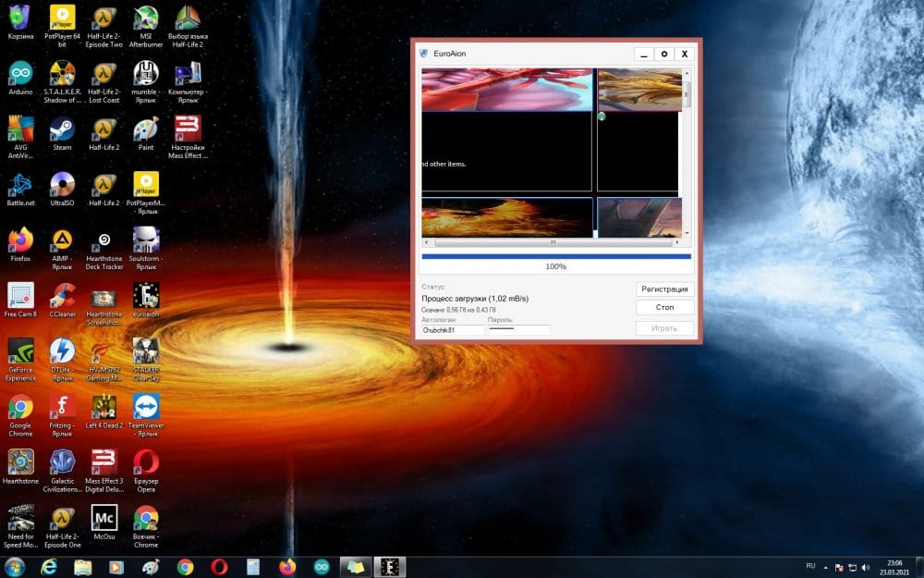Open the Hearthstone desktop icon
This screenshot has width=924, height=578.
click(20, 462)
